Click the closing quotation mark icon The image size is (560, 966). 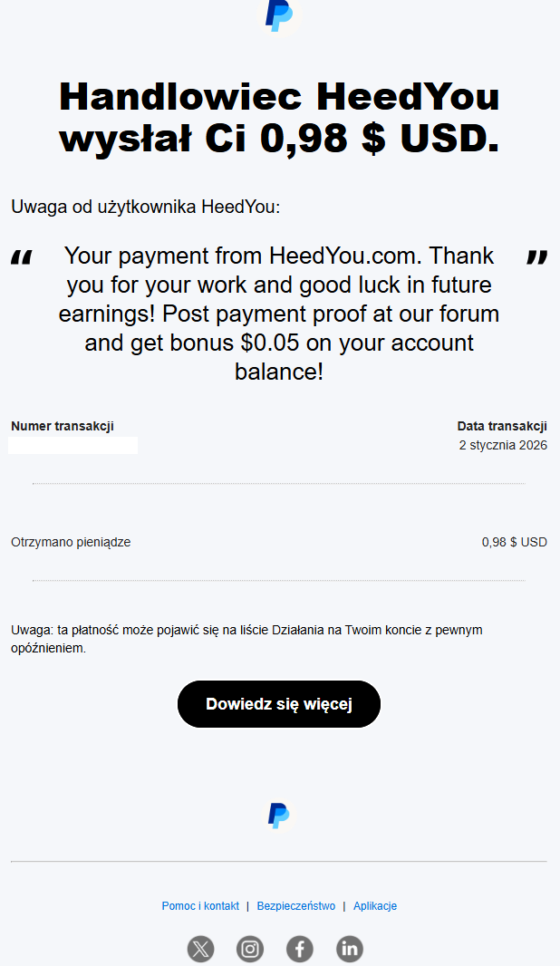[x=537, y=259]
